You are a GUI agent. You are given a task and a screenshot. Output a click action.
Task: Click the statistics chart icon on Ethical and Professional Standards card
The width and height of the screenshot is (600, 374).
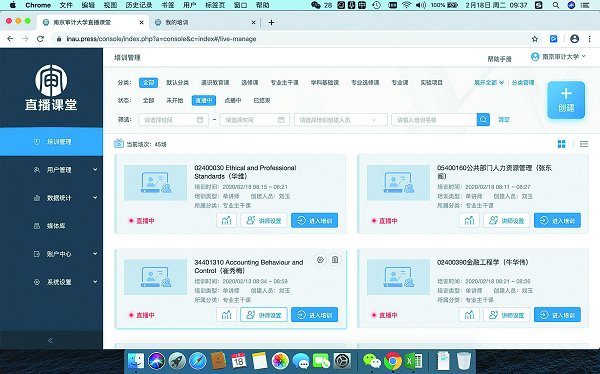tap(226, 220)
